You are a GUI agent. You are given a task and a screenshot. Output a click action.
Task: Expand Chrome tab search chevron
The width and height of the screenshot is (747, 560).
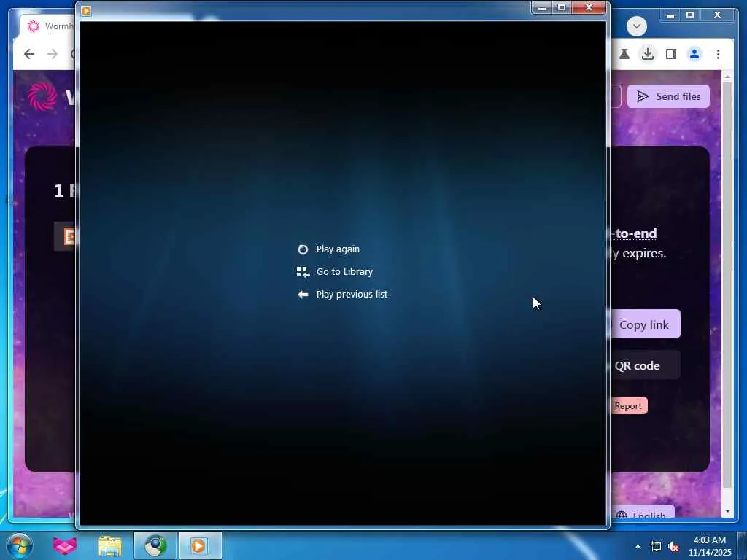tap(637, 26)
